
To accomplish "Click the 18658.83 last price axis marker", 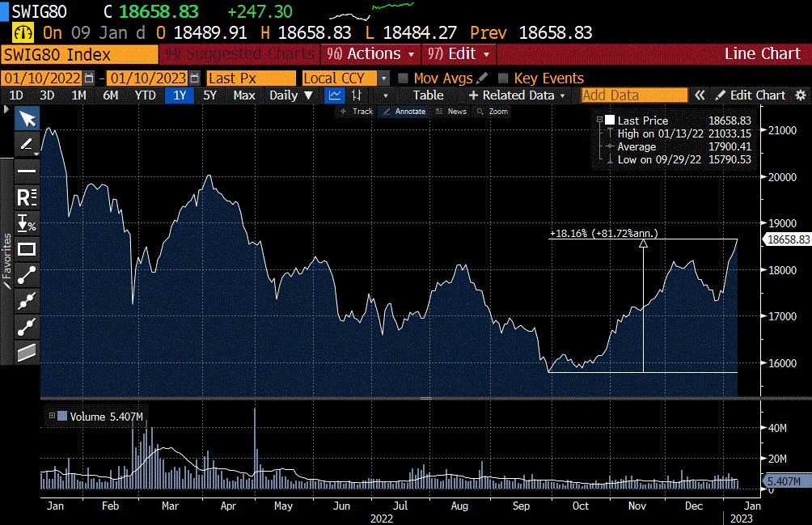I will [788, 239].
